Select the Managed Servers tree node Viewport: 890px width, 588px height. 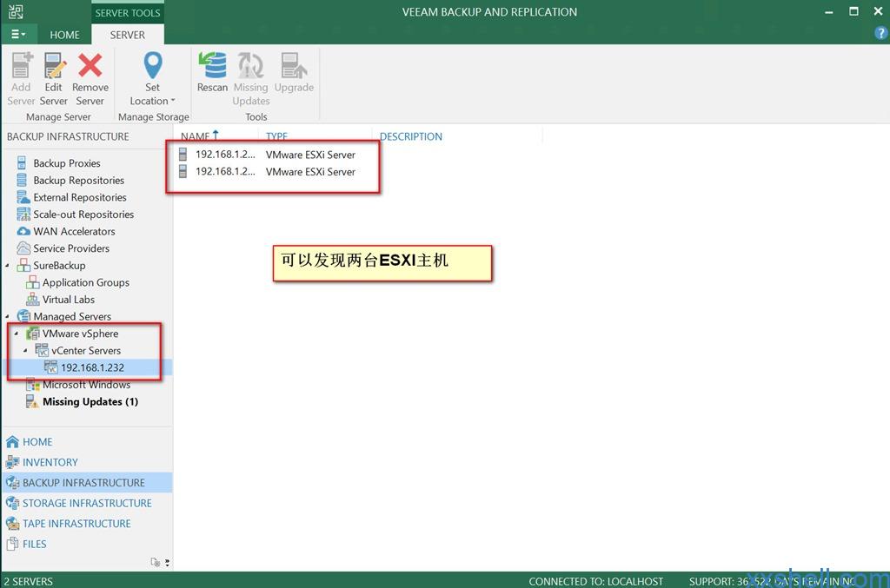tap(72, 316)
